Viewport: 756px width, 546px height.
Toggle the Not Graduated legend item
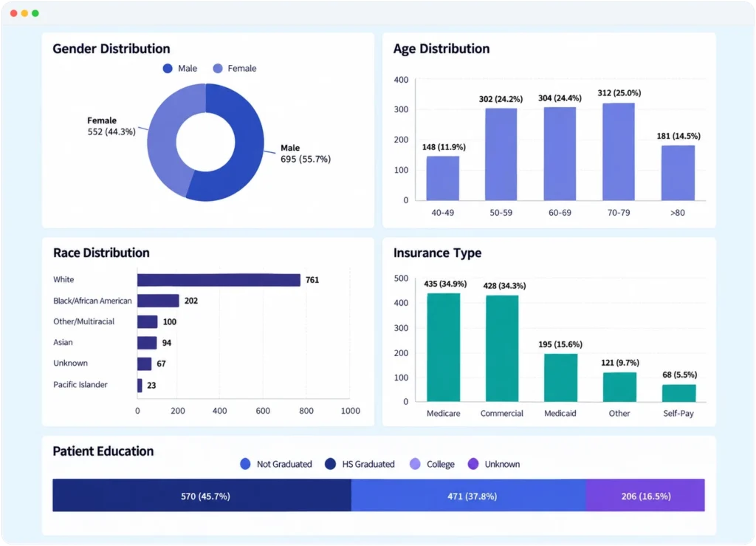276,465
